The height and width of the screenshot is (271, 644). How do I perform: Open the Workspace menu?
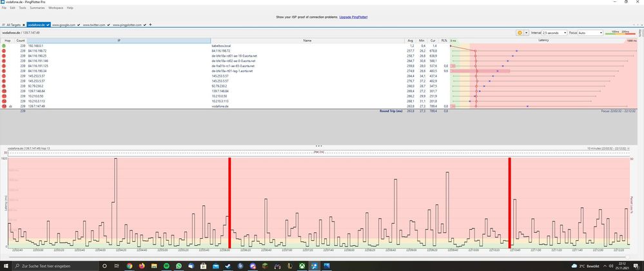pos(56,8)
